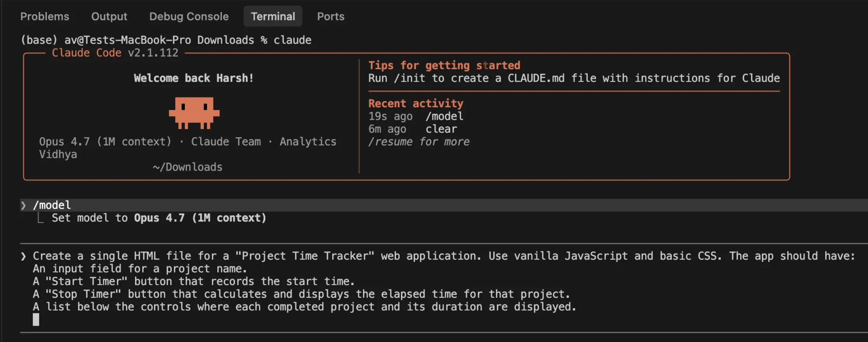Click the /resume for more hint
Screen dimensions: 868x342
click(x=419, y=142)
